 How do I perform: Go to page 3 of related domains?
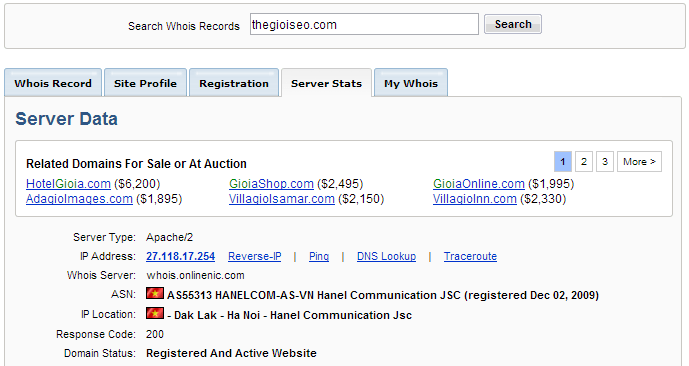click(x=605, y=162)
